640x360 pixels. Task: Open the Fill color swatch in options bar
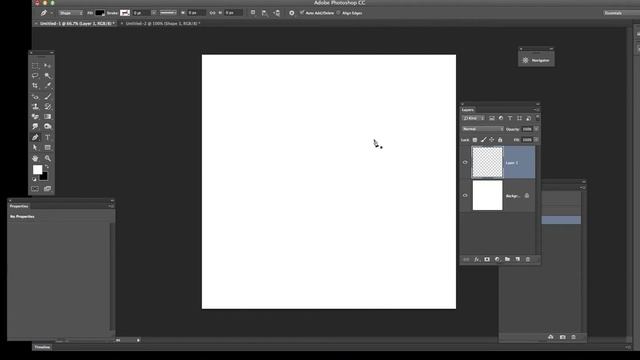(100, 13)
